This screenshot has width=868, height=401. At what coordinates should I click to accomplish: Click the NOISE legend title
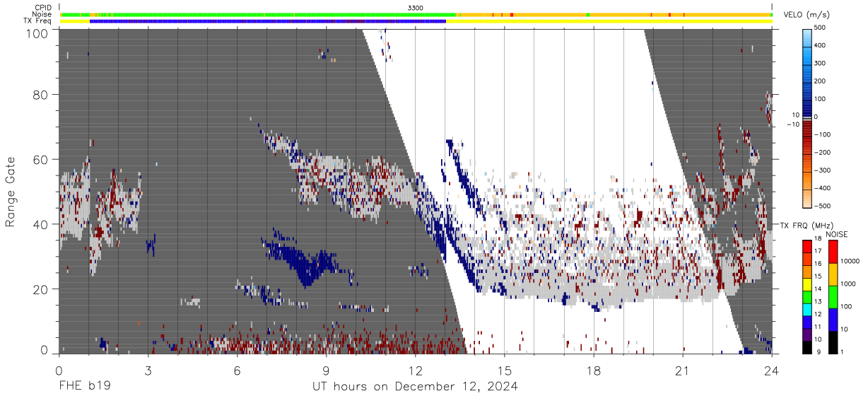[x=836, y=234]
